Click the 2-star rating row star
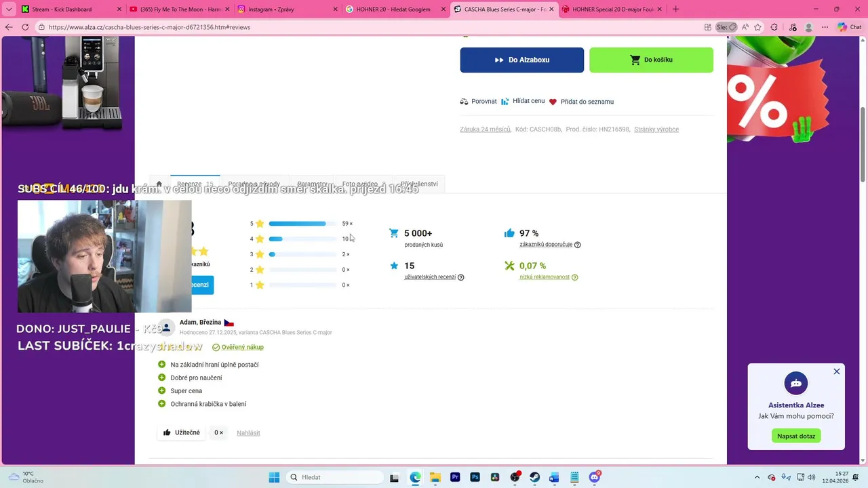Viewport: 868px width, 488px height. [260, 270]
